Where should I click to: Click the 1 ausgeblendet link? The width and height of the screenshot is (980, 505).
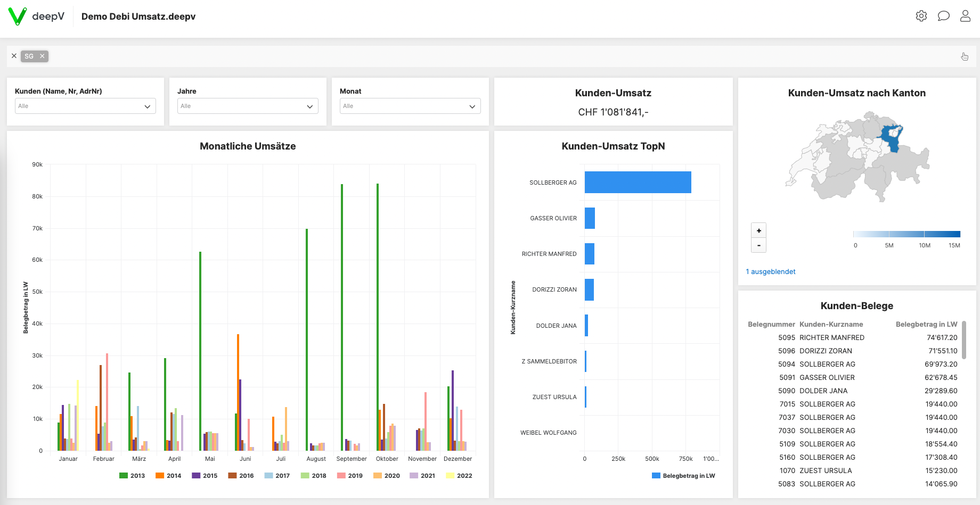click(x=770, y=271)
